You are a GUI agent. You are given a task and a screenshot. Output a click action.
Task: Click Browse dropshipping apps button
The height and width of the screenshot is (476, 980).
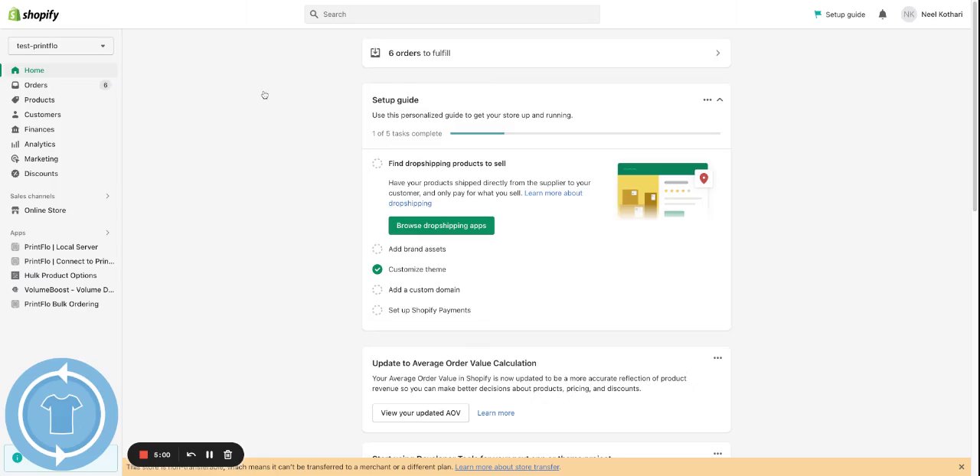pyautogui.click(x=441, y=226)
